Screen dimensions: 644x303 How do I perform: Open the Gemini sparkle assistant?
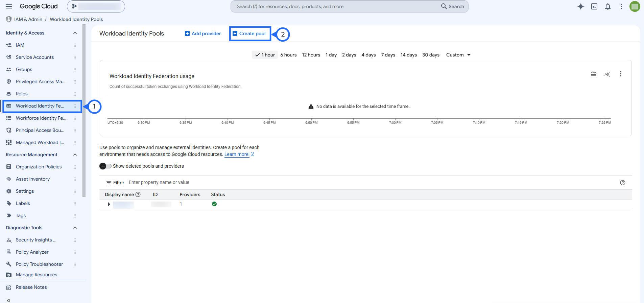580,6
